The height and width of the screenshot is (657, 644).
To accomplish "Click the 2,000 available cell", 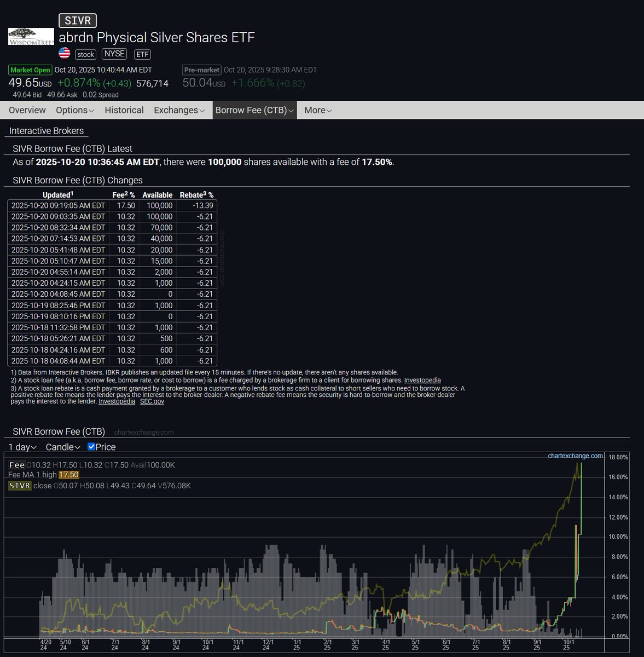I will pos(158,272).
